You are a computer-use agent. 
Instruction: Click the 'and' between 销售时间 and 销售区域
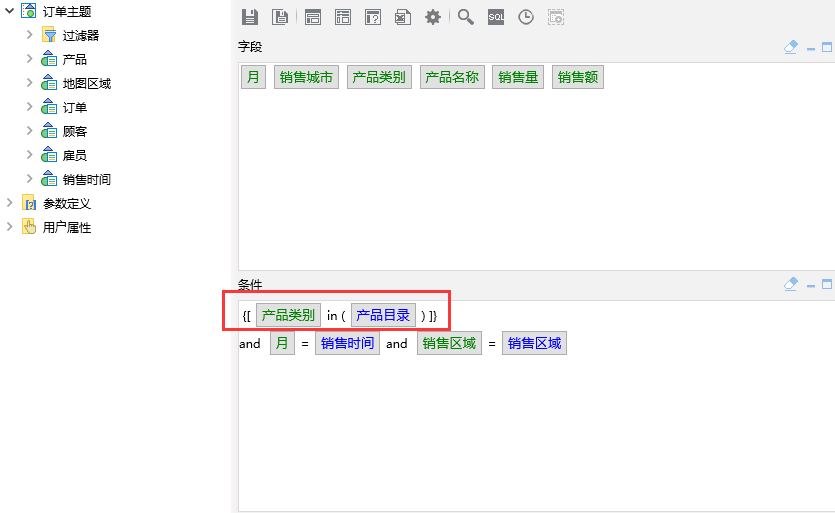[397, 344]
